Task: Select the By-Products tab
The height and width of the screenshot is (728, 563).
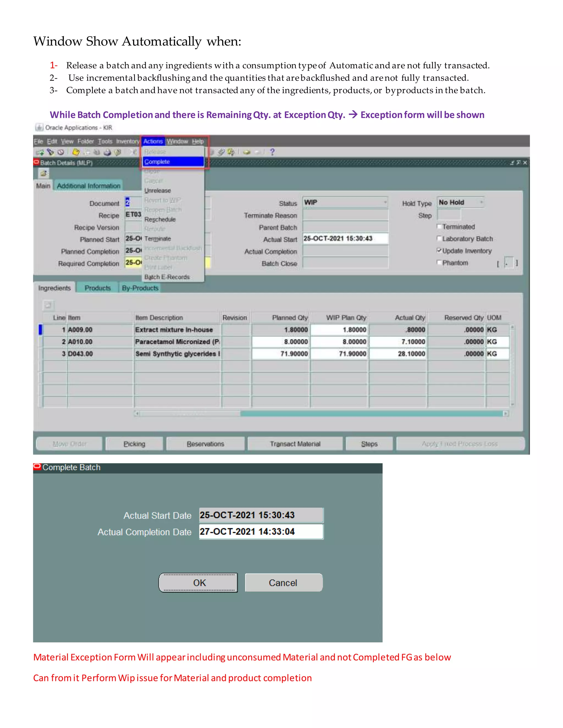Action: pyautogui.click(x=140, y=288)
